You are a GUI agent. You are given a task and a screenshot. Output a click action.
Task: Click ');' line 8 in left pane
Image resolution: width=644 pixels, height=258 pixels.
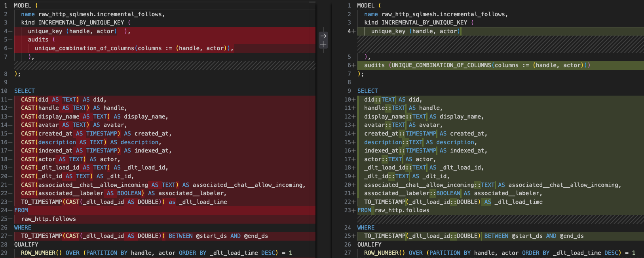[x=17, y=74]
